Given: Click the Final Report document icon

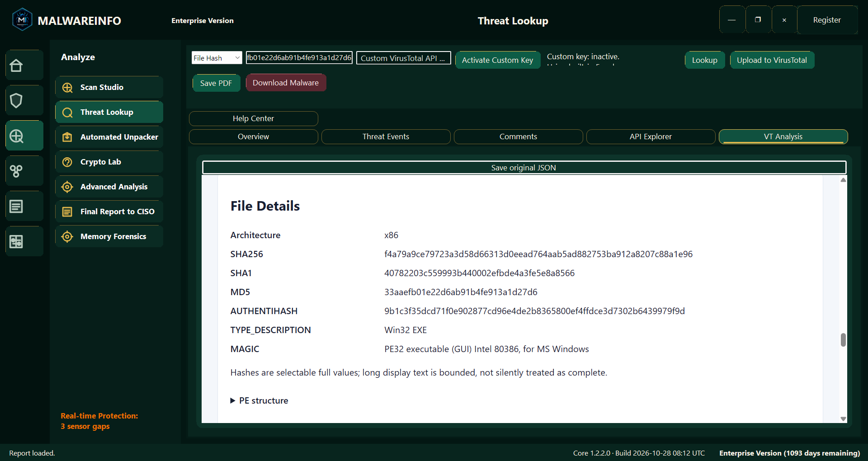Looking at the screenshot, I should coord(67,212).
